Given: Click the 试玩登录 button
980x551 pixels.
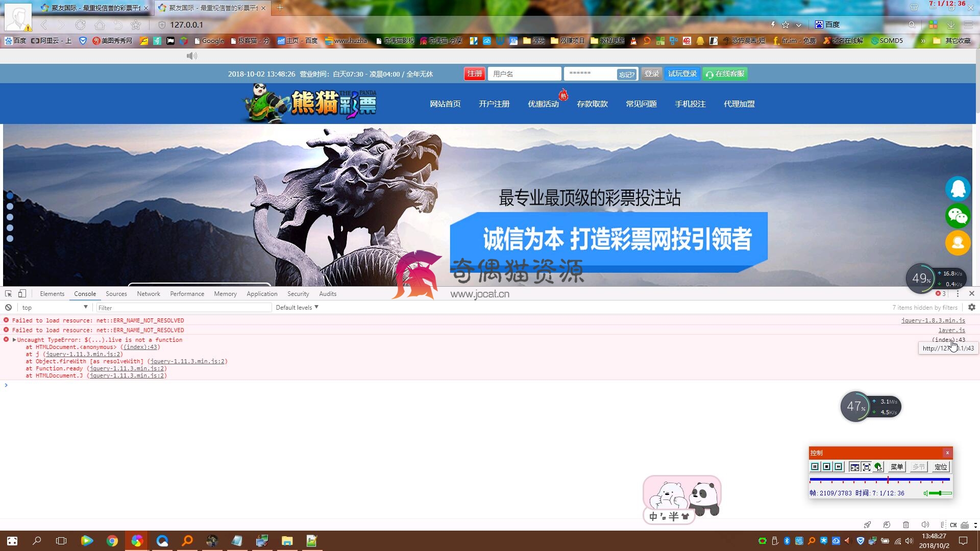Looking at the screenshot, I should click(x=682, y=73).
